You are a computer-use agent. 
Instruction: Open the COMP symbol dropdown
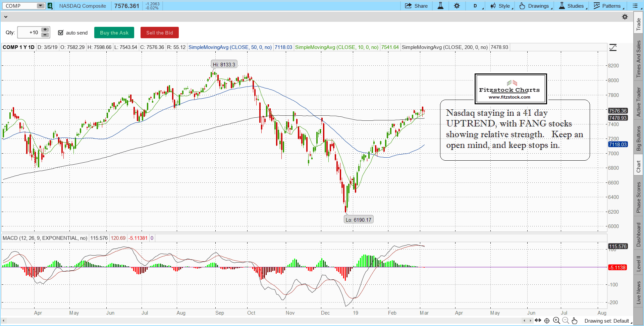tap(40, 6)
